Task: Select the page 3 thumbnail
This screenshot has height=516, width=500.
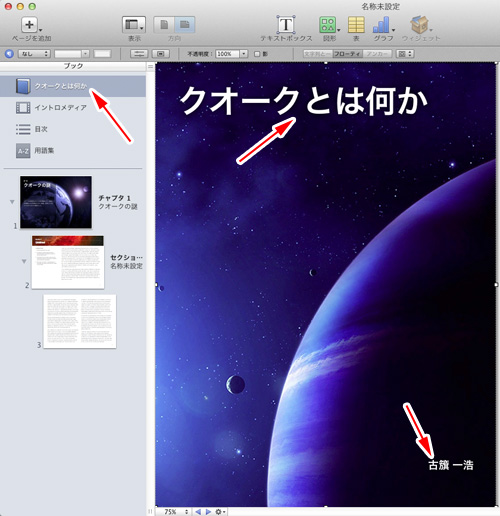Action: click(80, 321)
